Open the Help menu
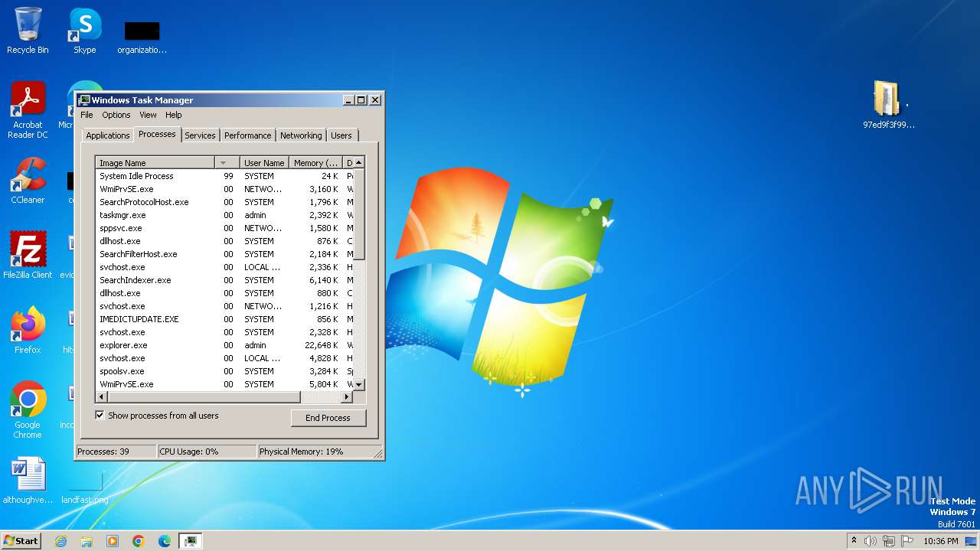980x551 pixels. tap(174, 115)
